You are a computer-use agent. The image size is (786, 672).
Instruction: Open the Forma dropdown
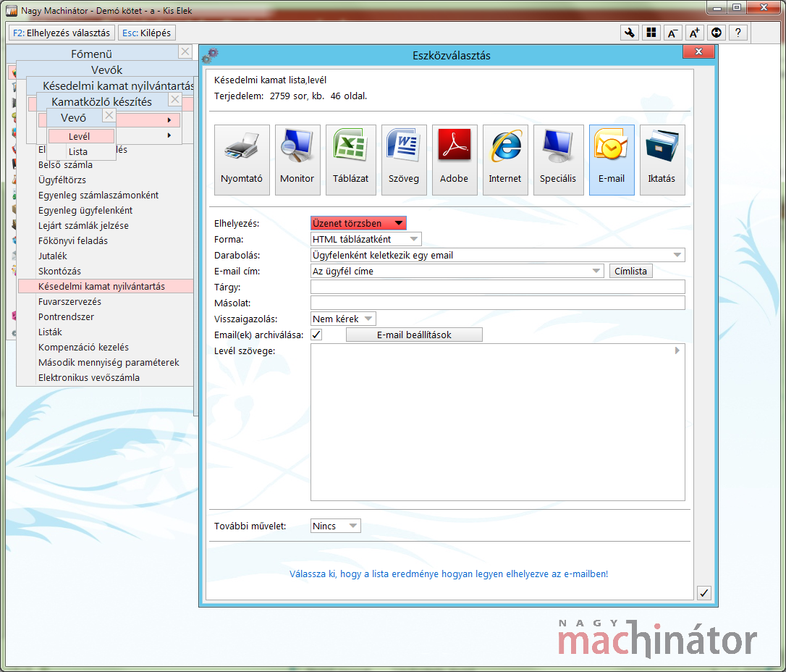pos(366,239)
